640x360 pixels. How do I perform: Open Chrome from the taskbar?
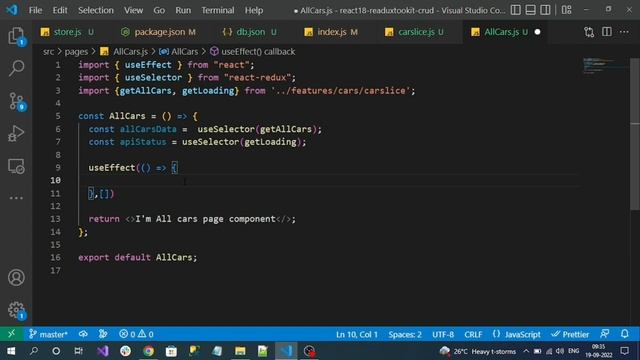[149, 351]
